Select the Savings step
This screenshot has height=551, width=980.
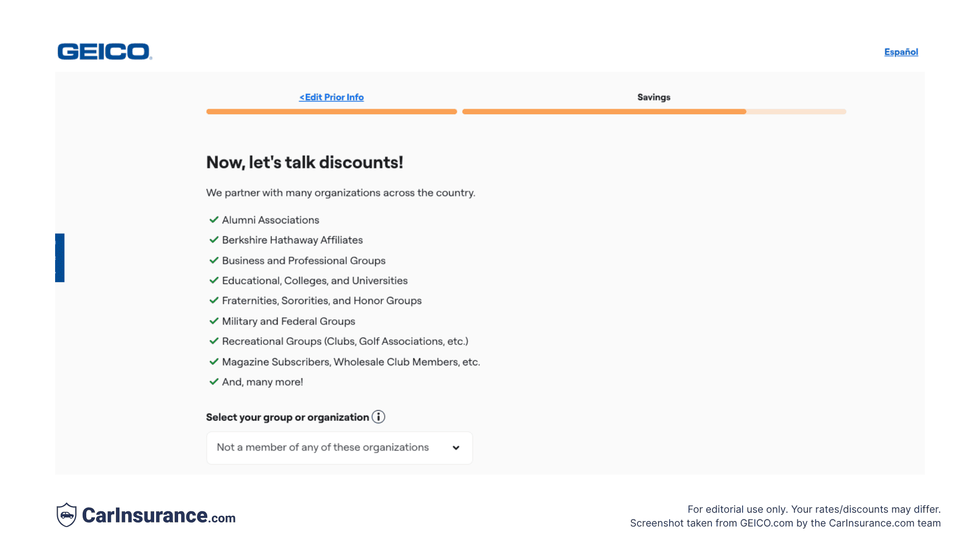pos(653,97)
